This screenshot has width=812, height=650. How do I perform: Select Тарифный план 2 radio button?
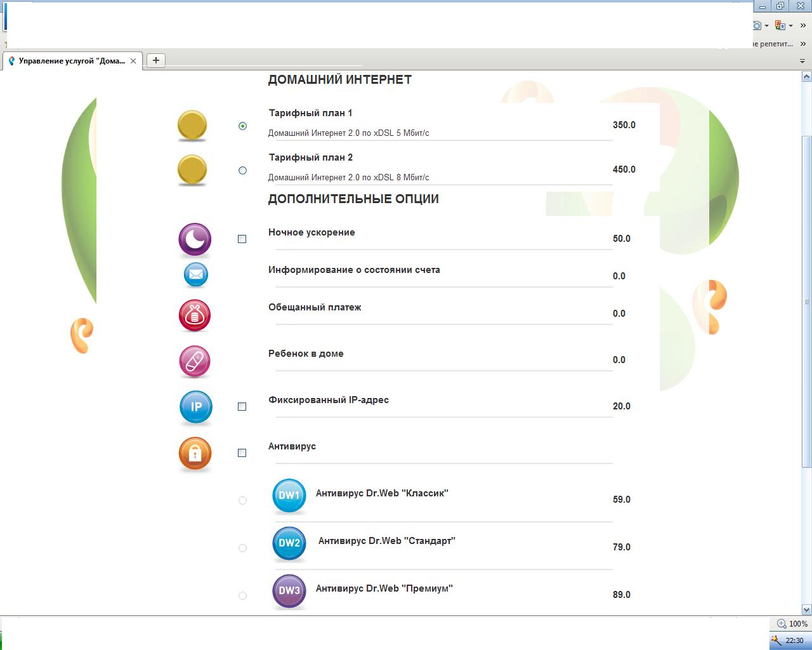pyautogui.click(x=242, y=170)
